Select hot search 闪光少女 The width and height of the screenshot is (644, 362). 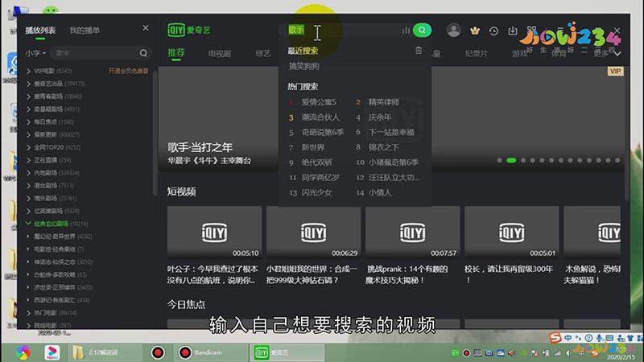(316, 192)
